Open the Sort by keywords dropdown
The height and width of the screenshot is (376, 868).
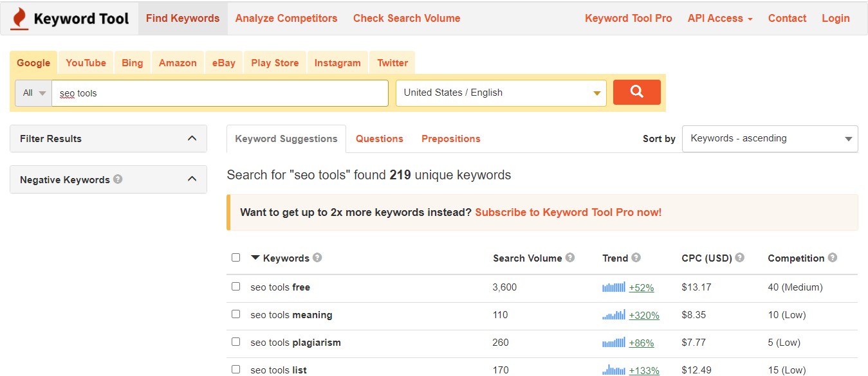[770, 138]
